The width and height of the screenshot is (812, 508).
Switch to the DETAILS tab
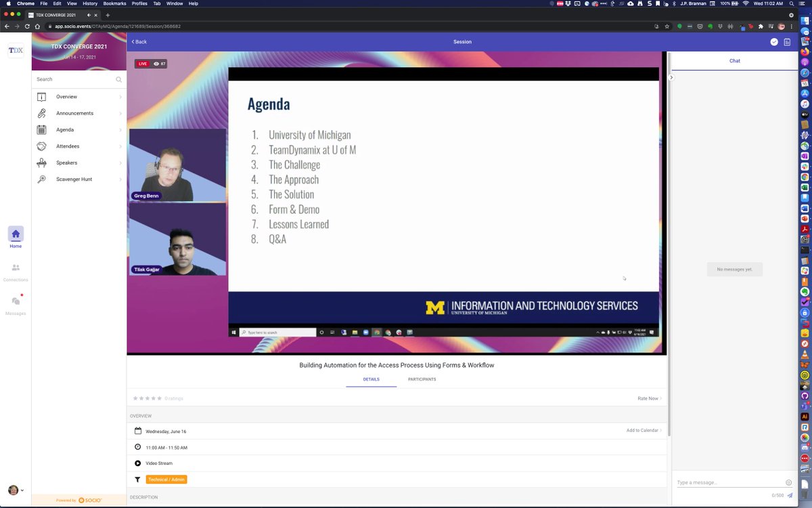(371, 379)
